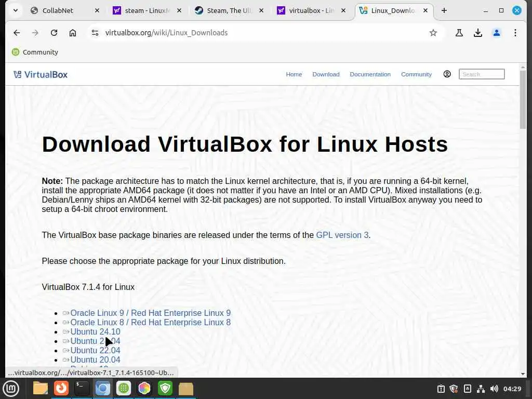Open the file manager from the taskbar
This screenshot has height=399, width=532.
pyautogui.click(x=41, y=389)
